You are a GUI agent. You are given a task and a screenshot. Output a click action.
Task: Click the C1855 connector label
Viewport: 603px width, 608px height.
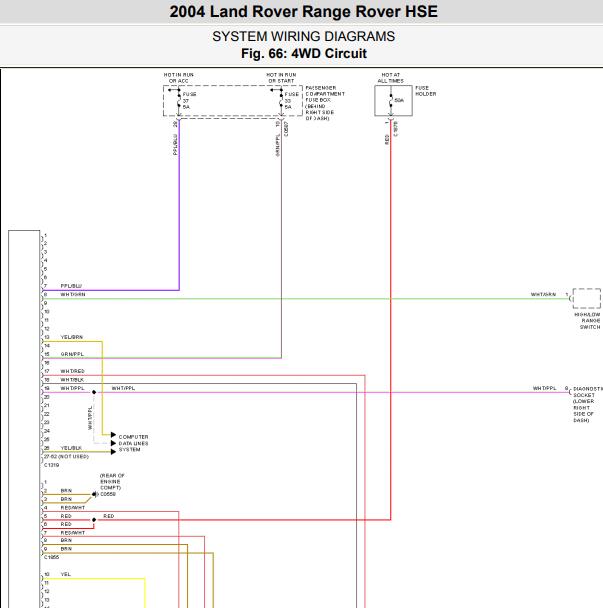click(52, 557)
